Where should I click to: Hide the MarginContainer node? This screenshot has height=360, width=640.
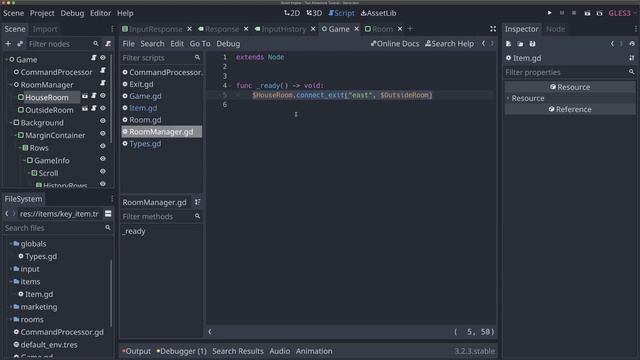[x=103, y=134]
